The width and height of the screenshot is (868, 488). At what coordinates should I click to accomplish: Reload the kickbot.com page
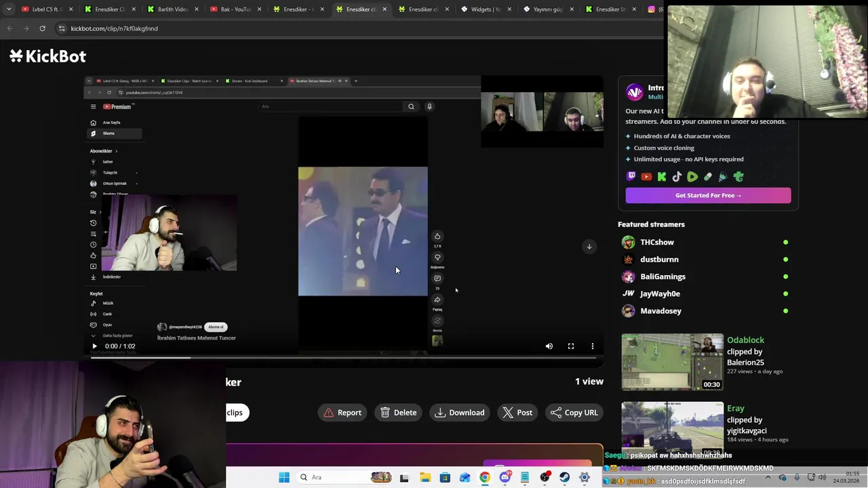point(42,28)
